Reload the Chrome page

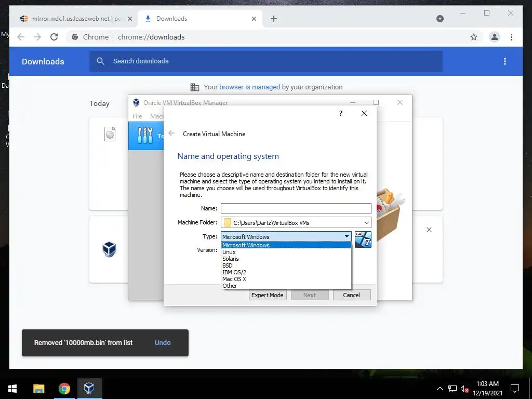(x=54, y=37)
